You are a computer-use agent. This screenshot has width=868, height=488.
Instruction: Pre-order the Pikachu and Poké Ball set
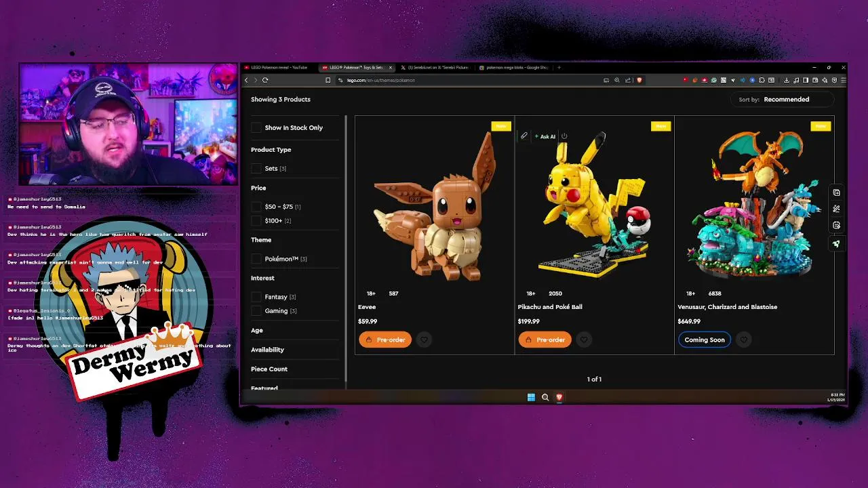pos(545,340)
